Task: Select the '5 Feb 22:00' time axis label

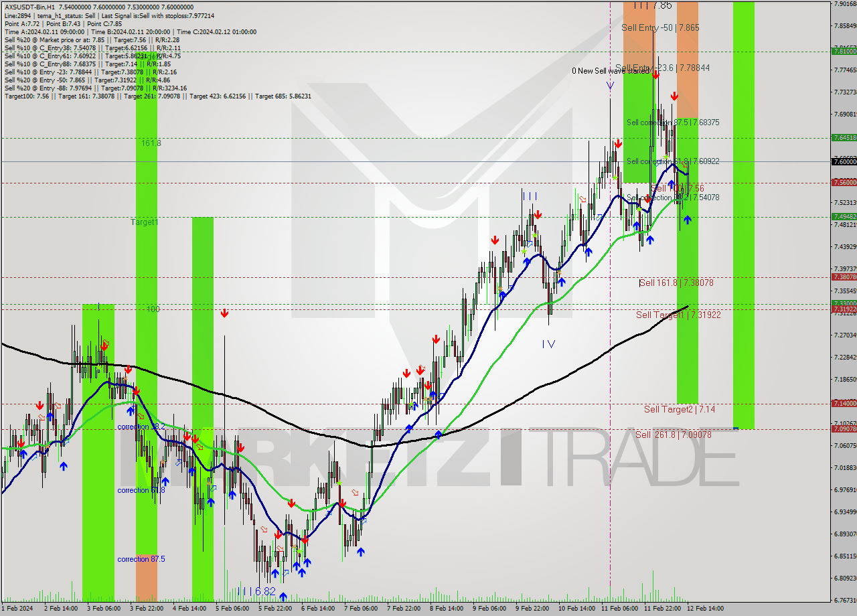Action: (x=275, y=609)
